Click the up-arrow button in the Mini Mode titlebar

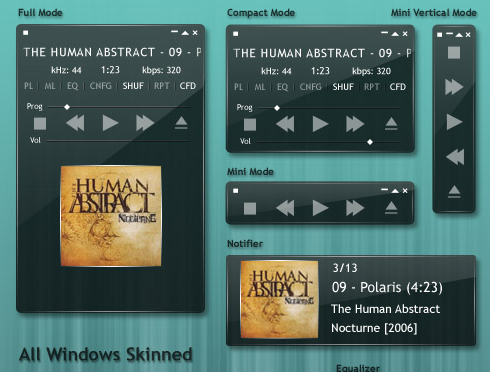[x=395, y=191]
